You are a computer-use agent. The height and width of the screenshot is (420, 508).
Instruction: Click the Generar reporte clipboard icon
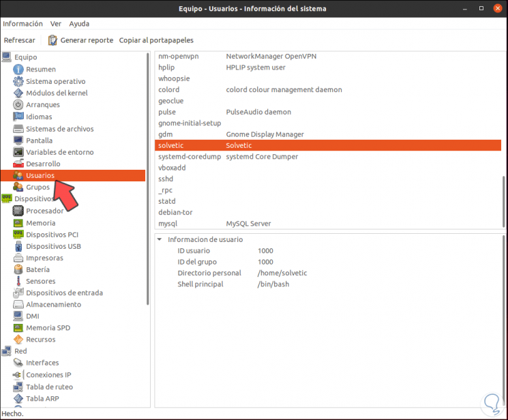point(53,40)
